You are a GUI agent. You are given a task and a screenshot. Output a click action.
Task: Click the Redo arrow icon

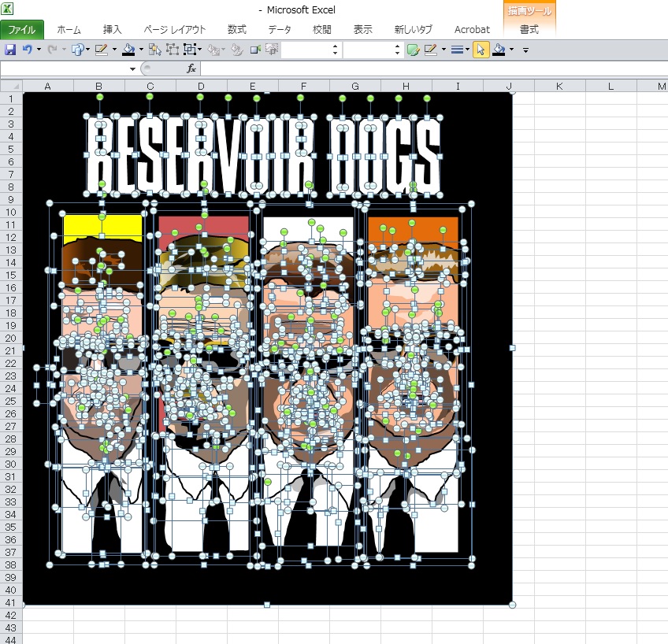tap(52, 50)
